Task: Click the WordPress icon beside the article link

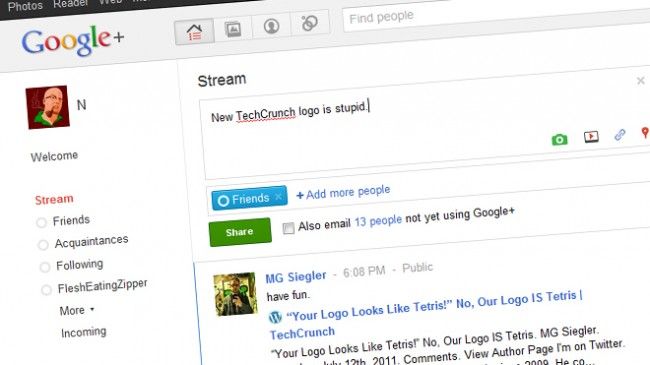Action: [x=275, y=317]
